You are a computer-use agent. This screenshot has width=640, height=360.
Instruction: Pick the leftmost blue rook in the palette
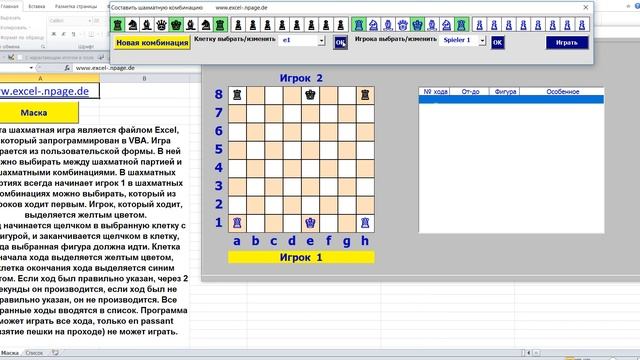pyautogui.click(x=359, y=25)
